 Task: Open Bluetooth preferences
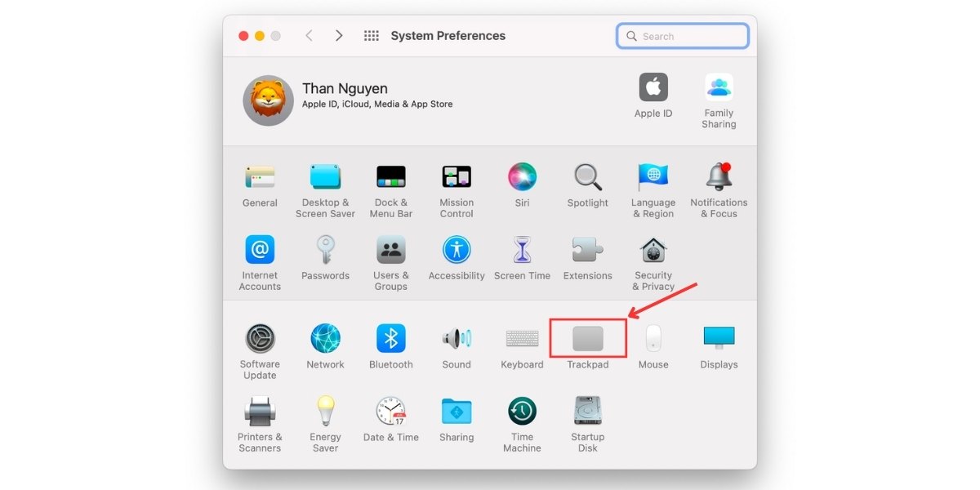click(x=391, y=338)
